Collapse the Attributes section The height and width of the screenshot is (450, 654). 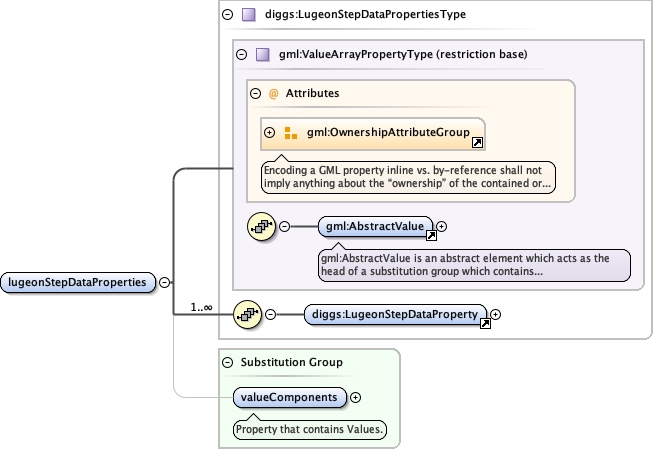tap(256, 93)
